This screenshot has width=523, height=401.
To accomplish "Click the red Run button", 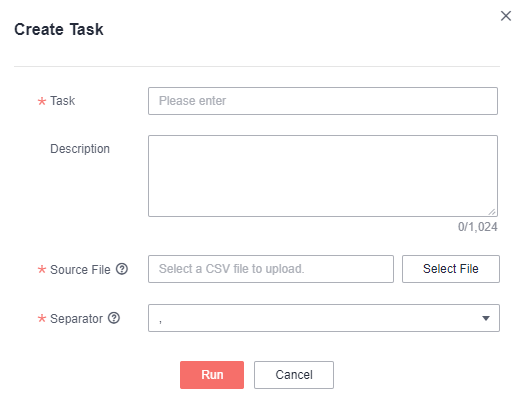I will pyautogui.click(x=212, y=375).
